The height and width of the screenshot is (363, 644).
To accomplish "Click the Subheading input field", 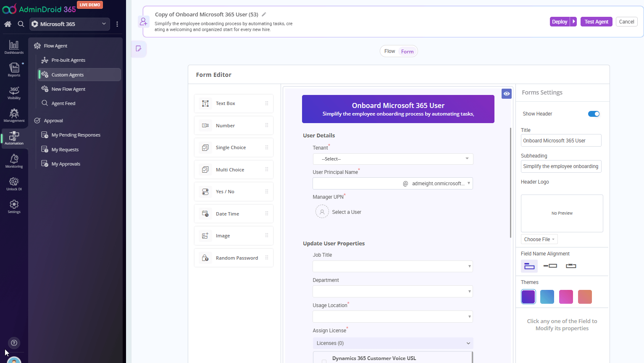I will [x=561, y=166].
